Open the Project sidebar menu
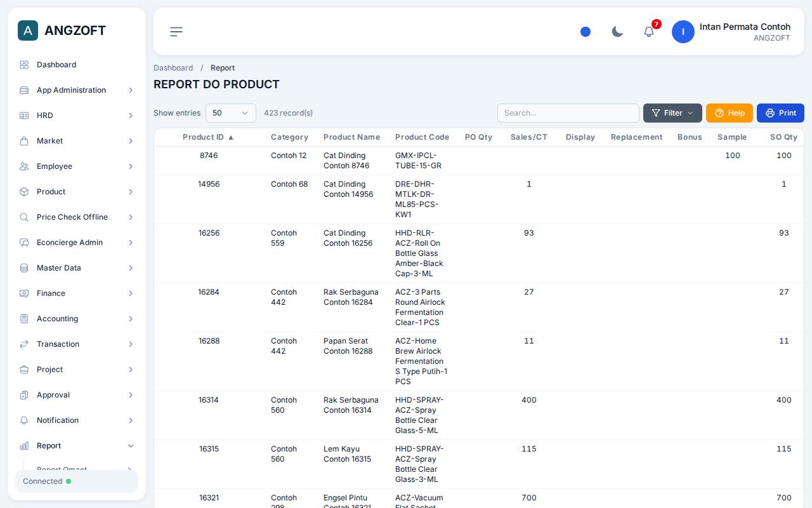The height and width of the screenshot is (508, 812). point(77,370)
